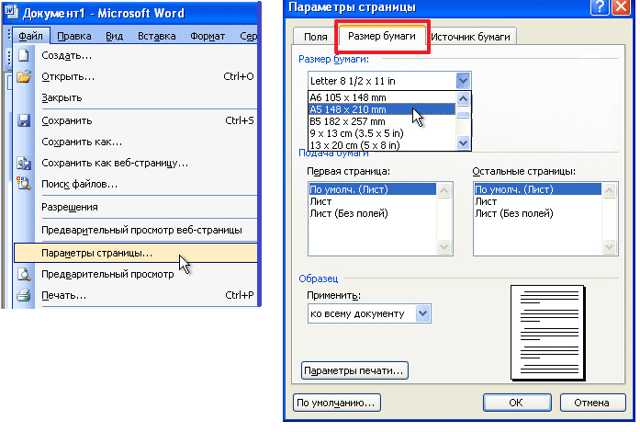
Task: Click the Первая страница list scroll up arrow
Action: 444,191
